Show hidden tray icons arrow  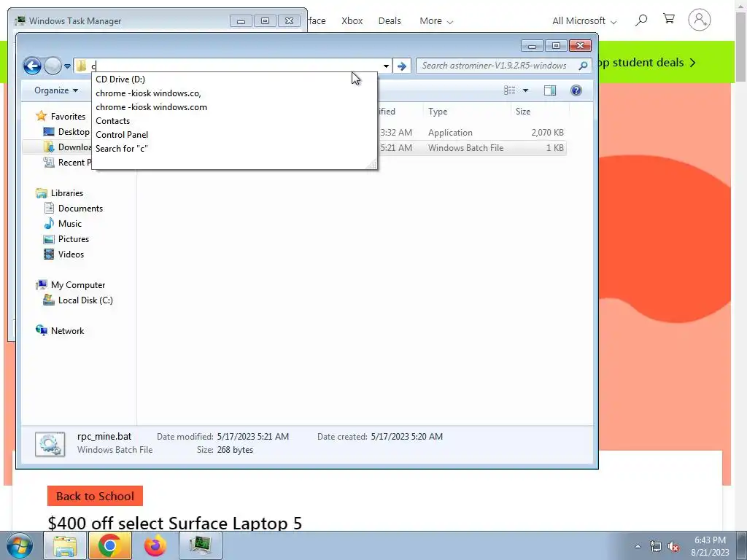point(638,547)
